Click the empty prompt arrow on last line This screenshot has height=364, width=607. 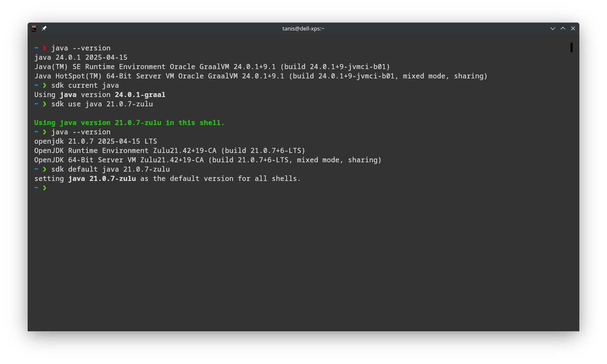[45, 188]
